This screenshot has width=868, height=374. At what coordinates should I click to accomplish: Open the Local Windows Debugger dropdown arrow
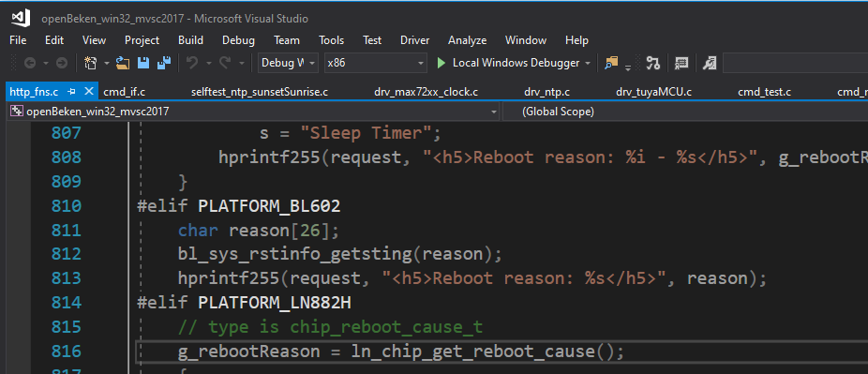tap(588, 64)
